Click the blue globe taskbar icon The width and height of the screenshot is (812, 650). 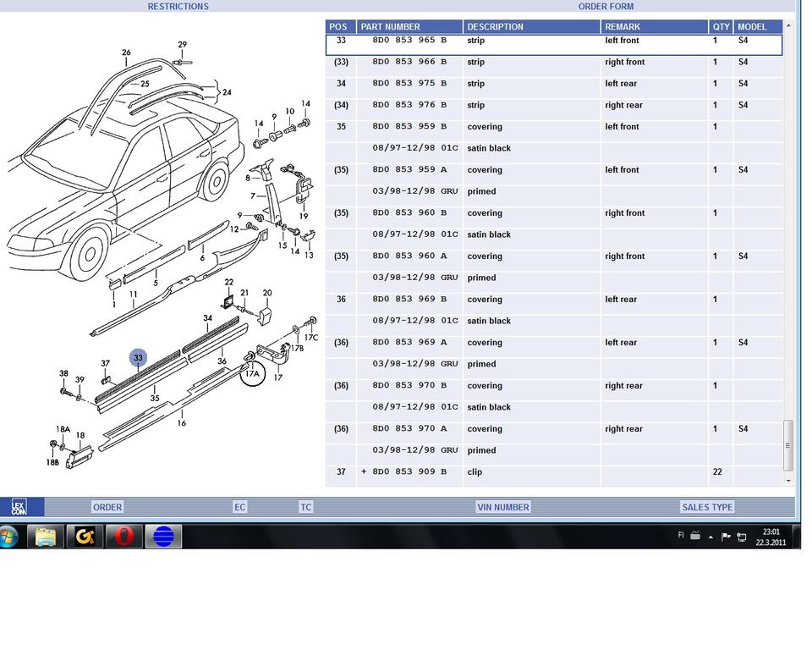coord(163,537)
